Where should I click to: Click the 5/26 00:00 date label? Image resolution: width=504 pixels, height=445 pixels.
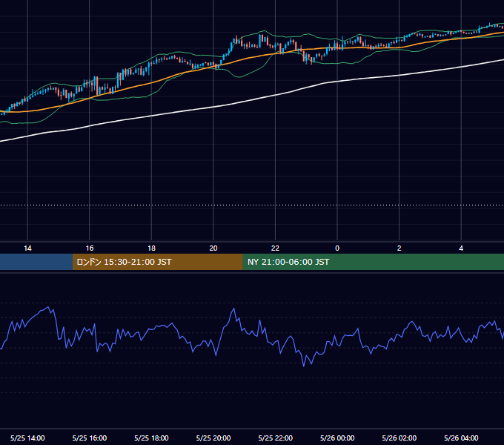[337, 438]
